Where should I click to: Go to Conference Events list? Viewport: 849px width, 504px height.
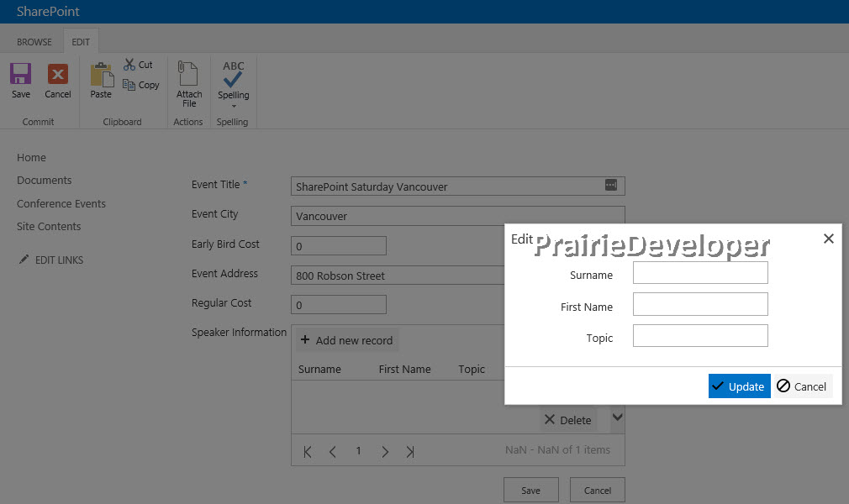(x=61, y=203)
